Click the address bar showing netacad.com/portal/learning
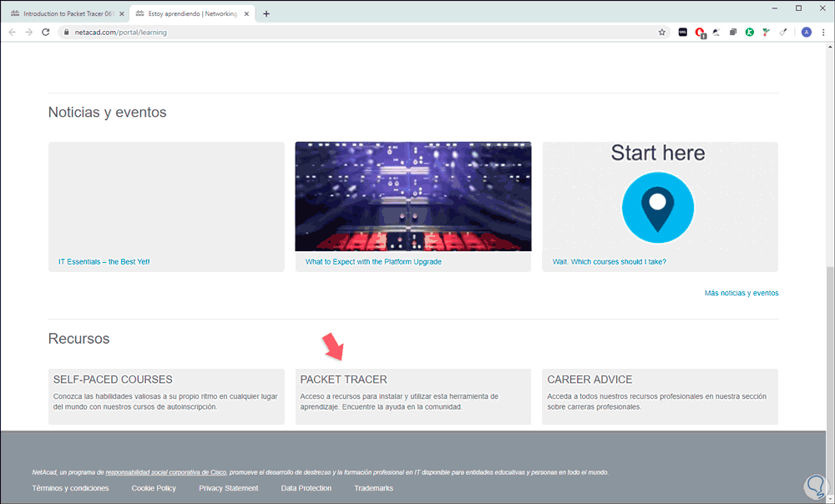 [362, 32]
